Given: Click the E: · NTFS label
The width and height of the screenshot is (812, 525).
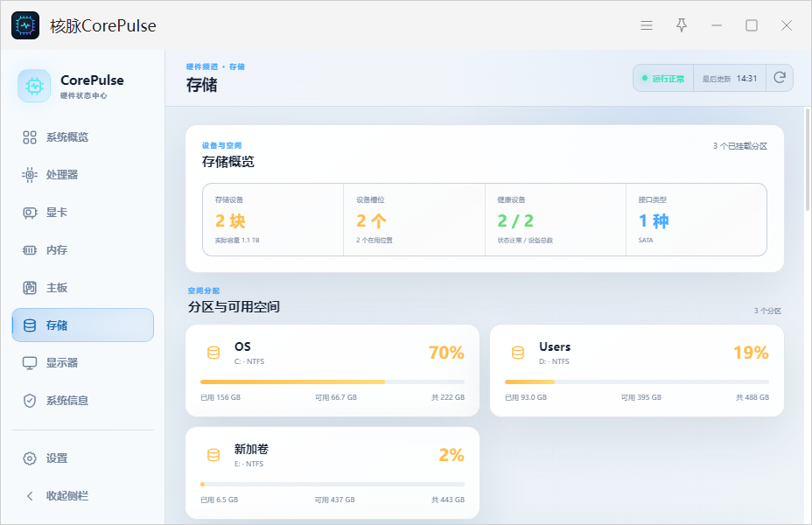Looking at the screenshot, I should click(x=248, y=464).
